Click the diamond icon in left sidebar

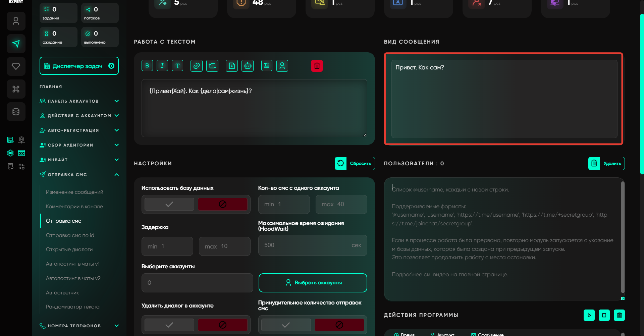click(x=16, y=66)
